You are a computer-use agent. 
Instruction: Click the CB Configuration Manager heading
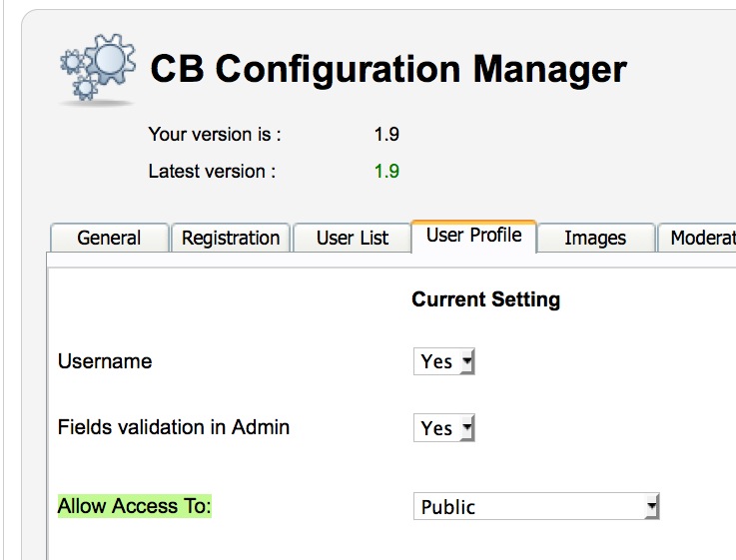pyautogui.click(x=388, y=69)
